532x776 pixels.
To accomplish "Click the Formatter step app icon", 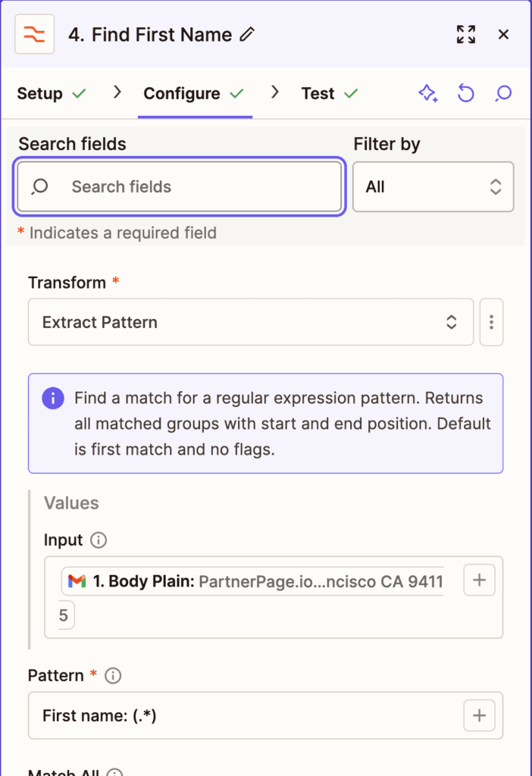I will pyautogui.click(x=34, y=34).
